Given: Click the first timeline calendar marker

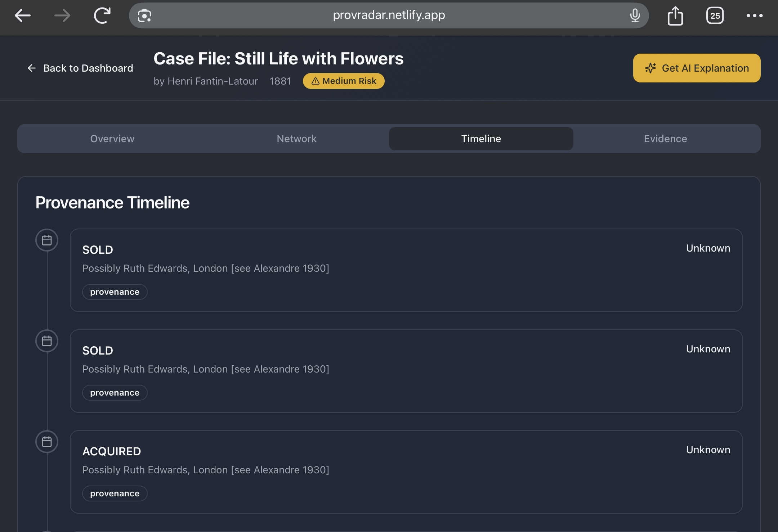Looking at the screenshot, I should click(x=47, y=240).
